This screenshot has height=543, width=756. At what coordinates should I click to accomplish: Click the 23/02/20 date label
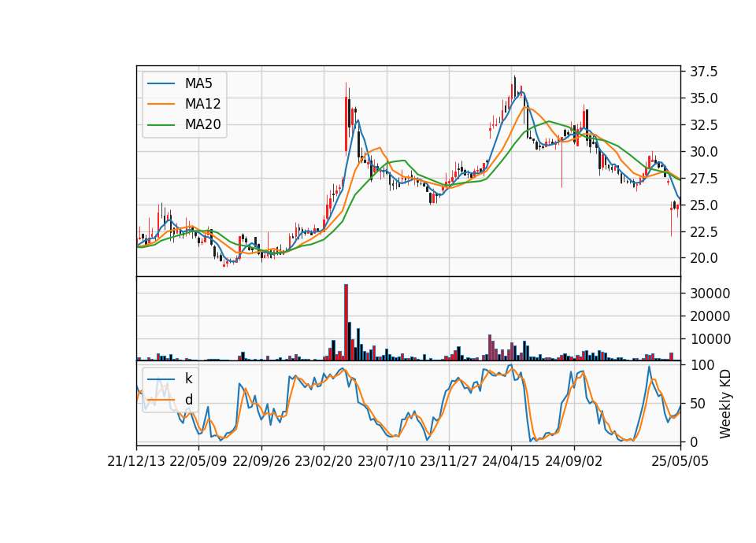click(x=324, y=461)
